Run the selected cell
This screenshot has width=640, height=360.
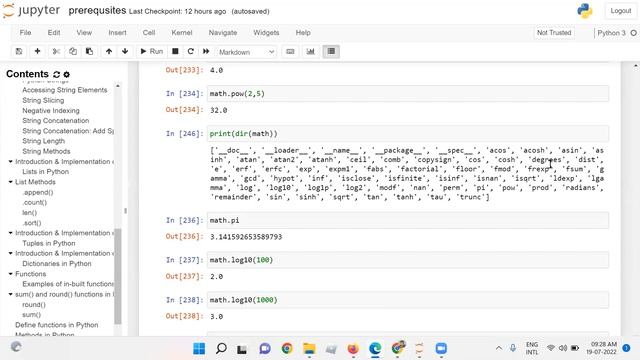point(151,51)
